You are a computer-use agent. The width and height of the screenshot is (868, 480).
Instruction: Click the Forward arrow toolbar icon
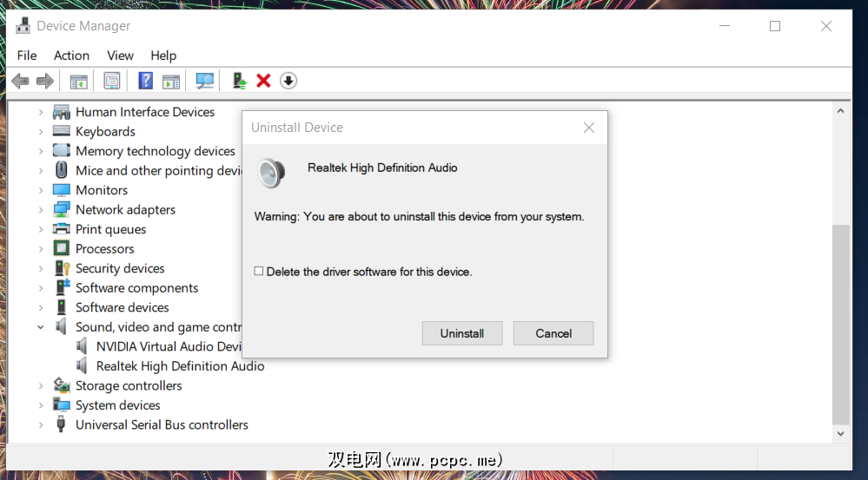45,81
